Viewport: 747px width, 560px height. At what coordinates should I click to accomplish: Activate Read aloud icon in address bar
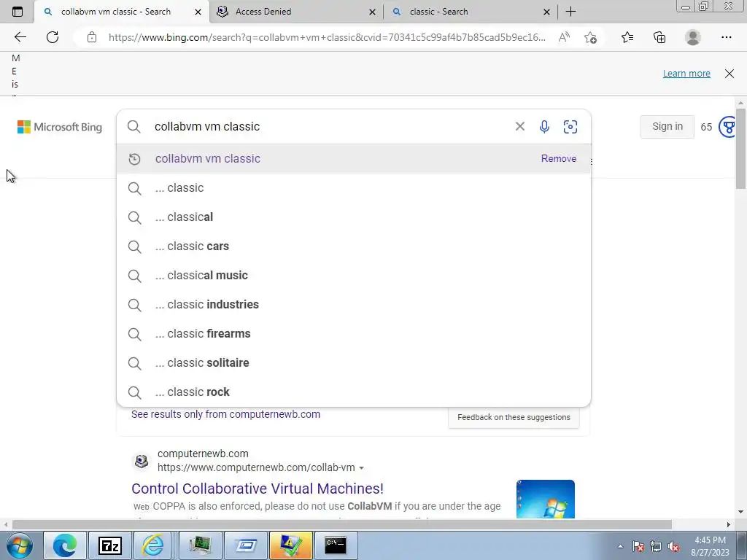(x=564, y=37)
